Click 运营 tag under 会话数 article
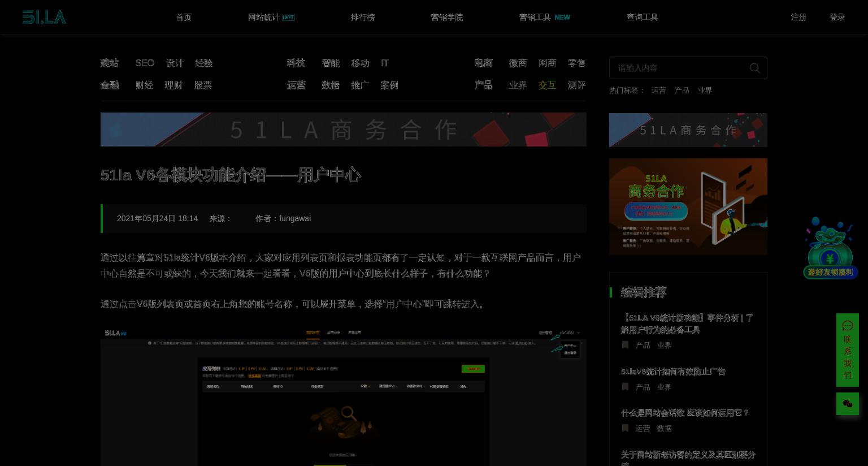The width and height of the screenshot is (868, 466). coord(643,429)
